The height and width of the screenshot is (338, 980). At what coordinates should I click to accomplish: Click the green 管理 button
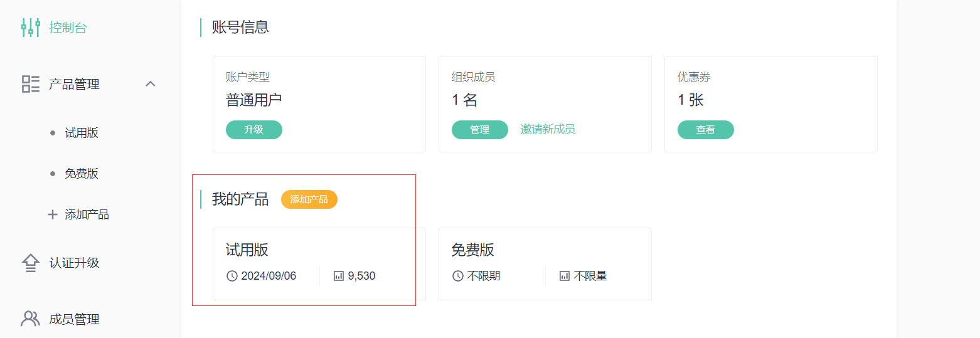[480, 130]
